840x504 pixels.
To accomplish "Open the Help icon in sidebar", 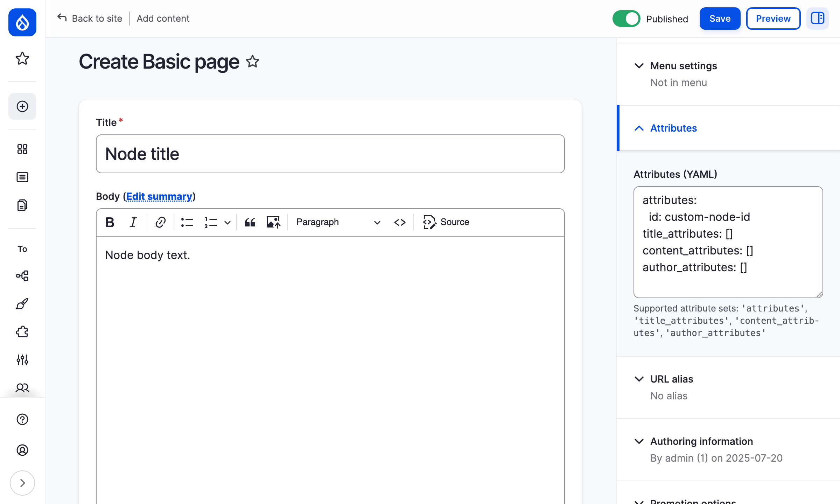I will [x=22, y=419].
